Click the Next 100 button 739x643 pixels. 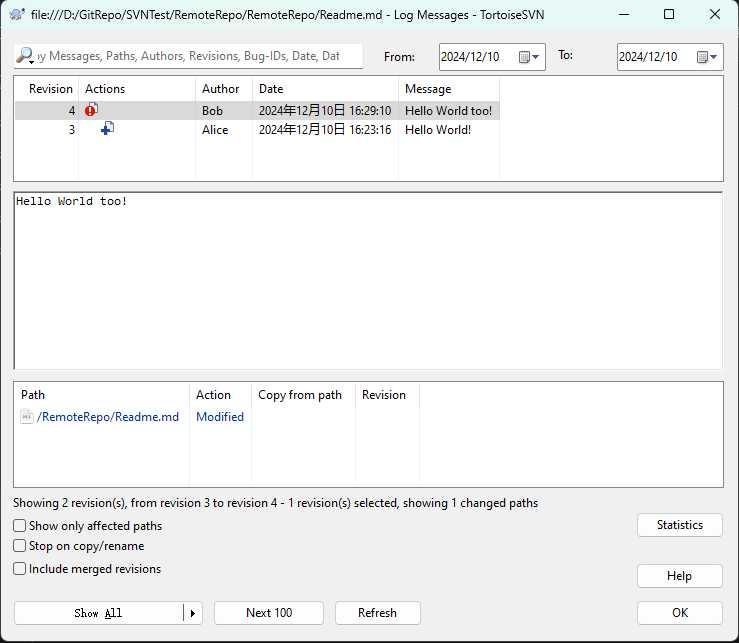(269, 613)
